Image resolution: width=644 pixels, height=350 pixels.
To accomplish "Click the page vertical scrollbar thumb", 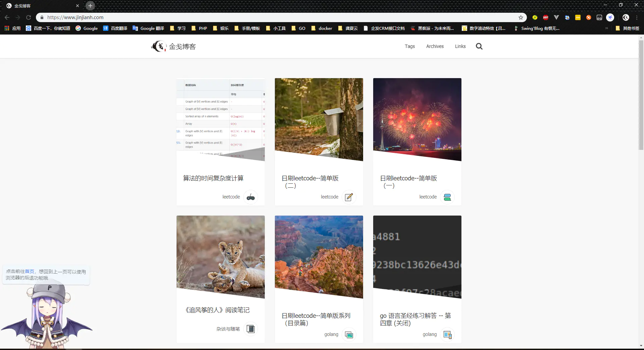I will pos(641,96).
